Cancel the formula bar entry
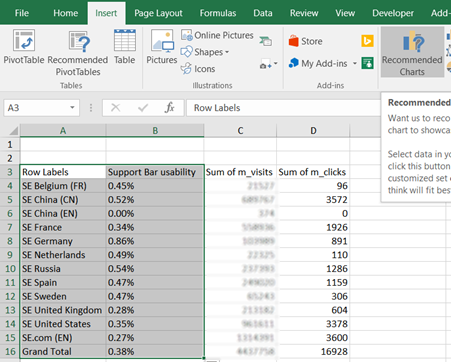451x362 pixels. point(115,108)
